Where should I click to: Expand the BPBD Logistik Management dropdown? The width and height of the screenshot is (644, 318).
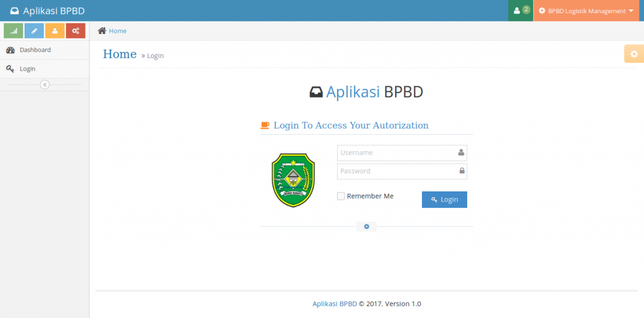point(586,11)
